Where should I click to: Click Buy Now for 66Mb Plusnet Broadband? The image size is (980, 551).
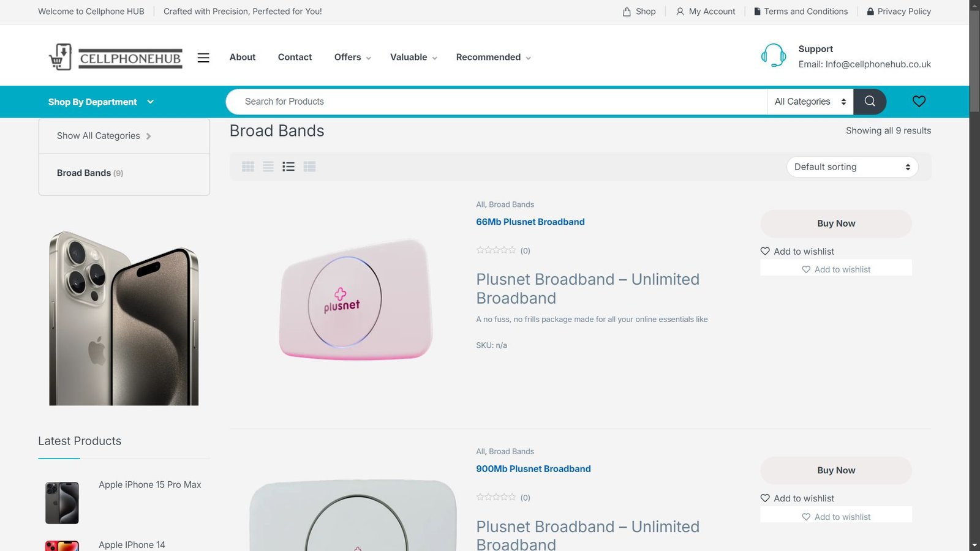click(x=836, y=223)
